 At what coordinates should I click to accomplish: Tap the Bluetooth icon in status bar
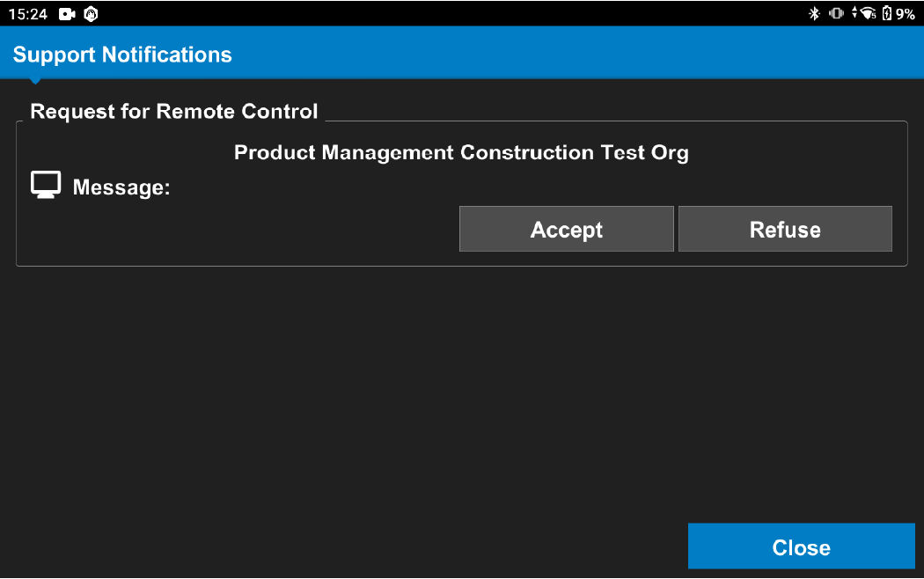pyautogui.click(x=814, y=13)
